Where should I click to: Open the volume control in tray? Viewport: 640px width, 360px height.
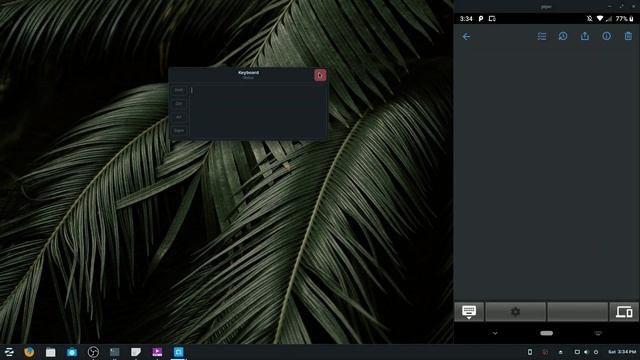click(586, 352)
